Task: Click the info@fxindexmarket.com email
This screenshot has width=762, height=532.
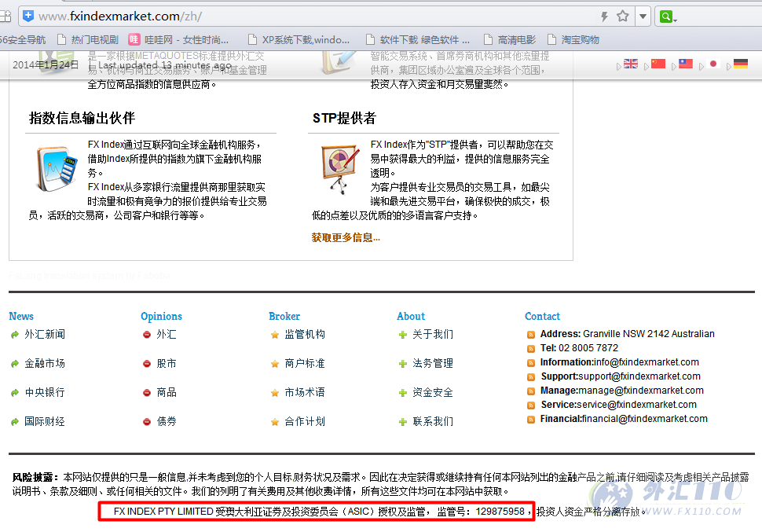Action: (x=647, y=362)
